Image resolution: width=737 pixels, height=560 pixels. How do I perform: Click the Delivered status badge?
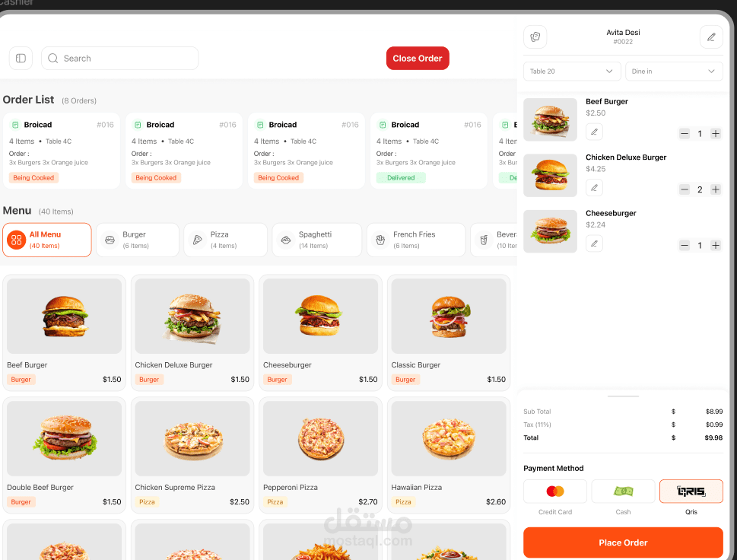(x=401, y=178)
